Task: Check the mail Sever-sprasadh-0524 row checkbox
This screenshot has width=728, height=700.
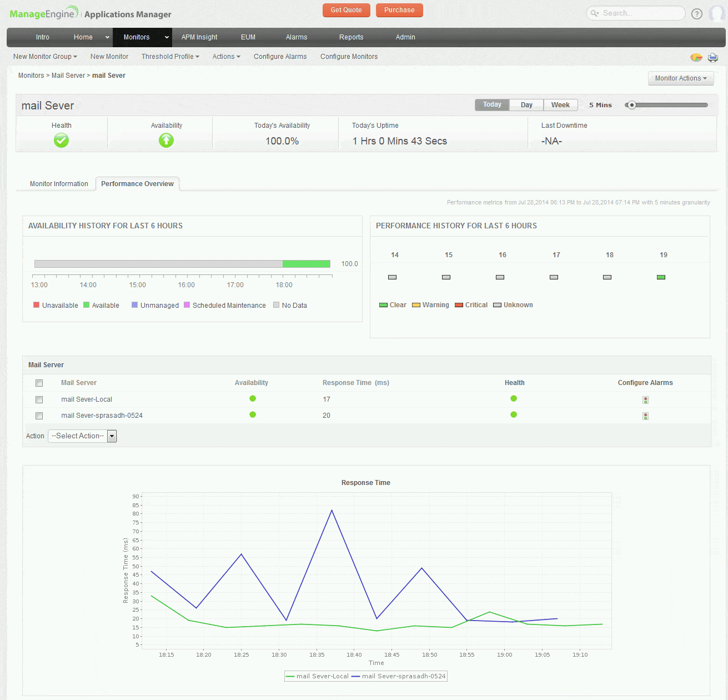Action: pos(39,416)
